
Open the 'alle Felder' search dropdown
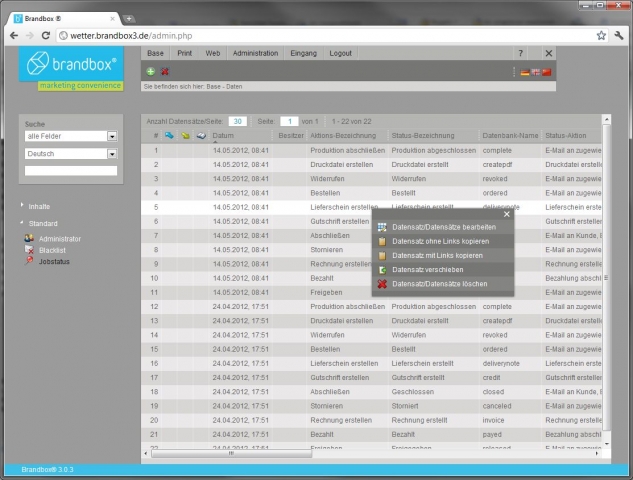(x=112, y=136)
